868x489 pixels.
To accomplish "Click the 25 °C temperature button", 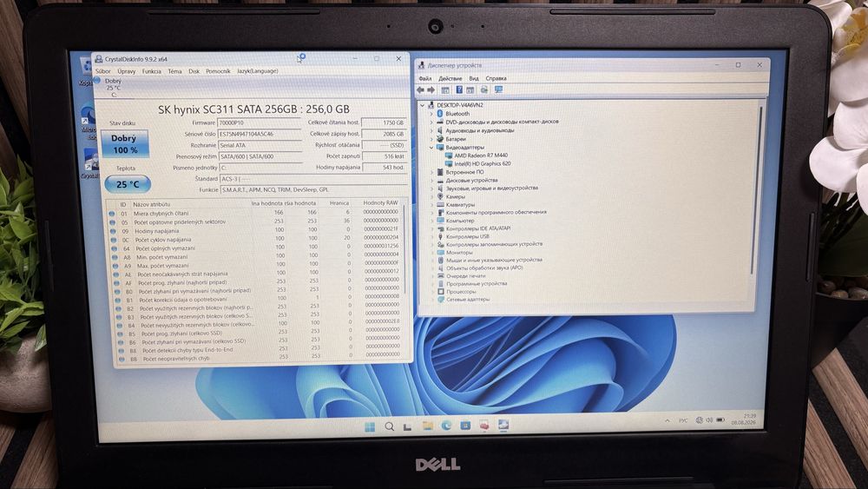I will (128, 184).
